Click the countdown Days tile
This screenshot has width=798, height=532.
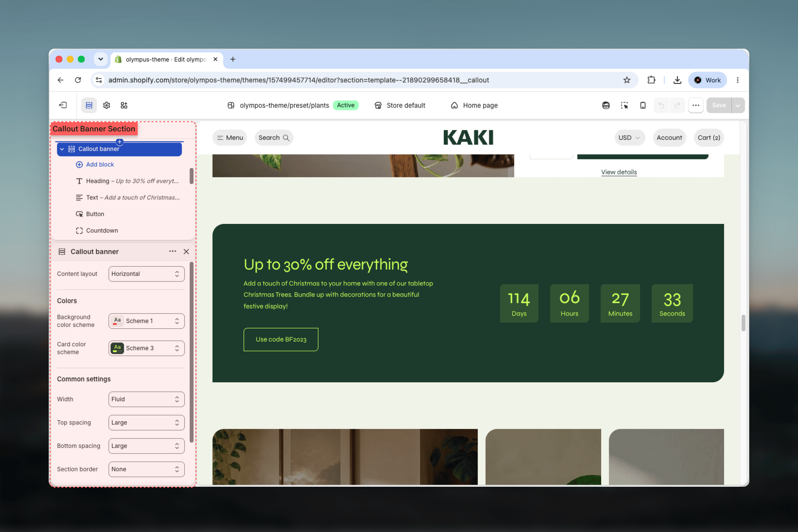pos(519,303)
